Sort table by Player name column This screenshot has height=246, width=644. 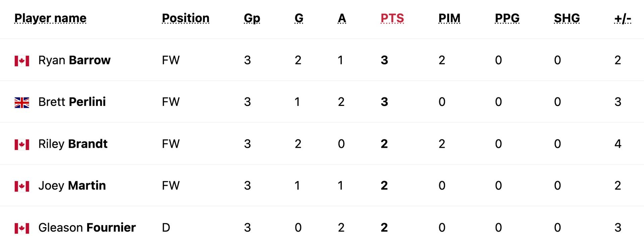tap(50, 18)
